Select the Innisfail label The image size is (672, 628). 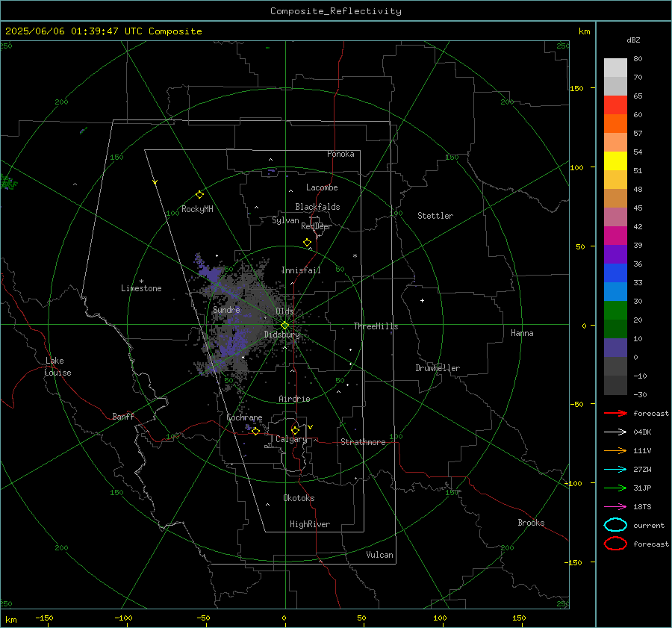(301, 270)
